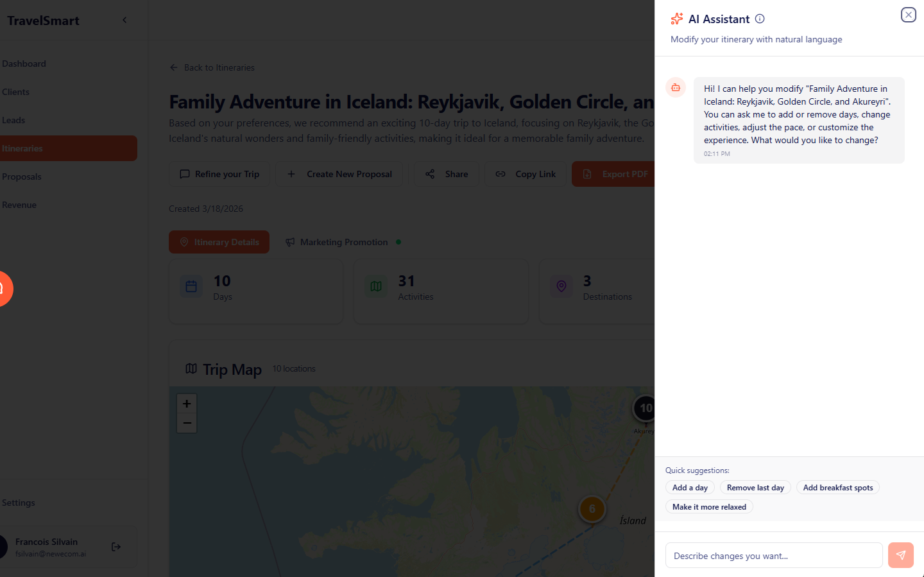Viewport: 924px width, 577px height.
Task: Click the orange map marker labeled 6
Action: (592, 509)
